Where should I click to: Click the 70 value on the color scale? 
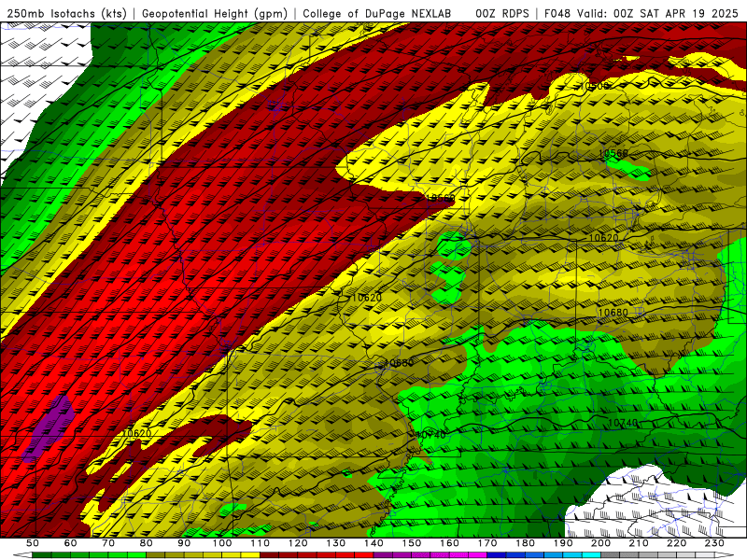point(108,543)
